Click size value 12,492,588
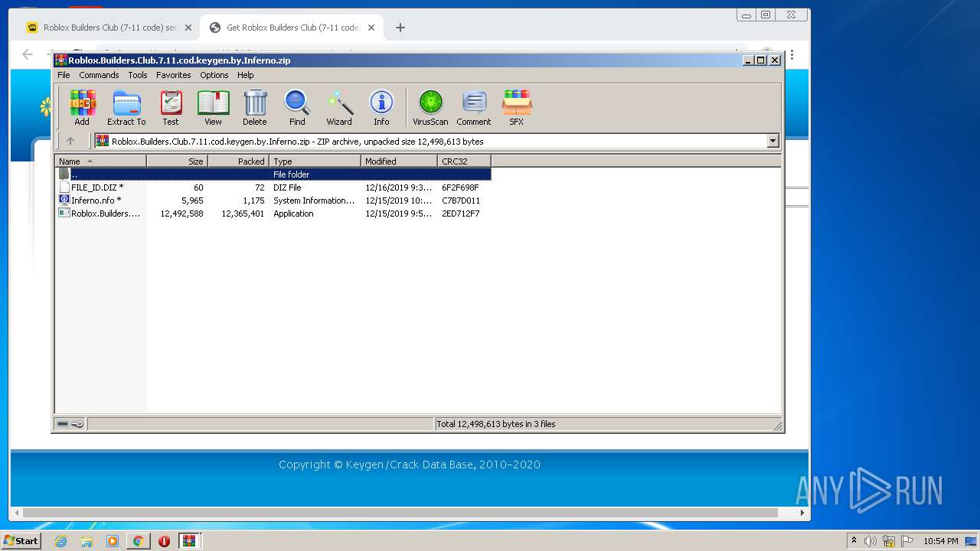980x551 pixels. [x=181, y=214]
